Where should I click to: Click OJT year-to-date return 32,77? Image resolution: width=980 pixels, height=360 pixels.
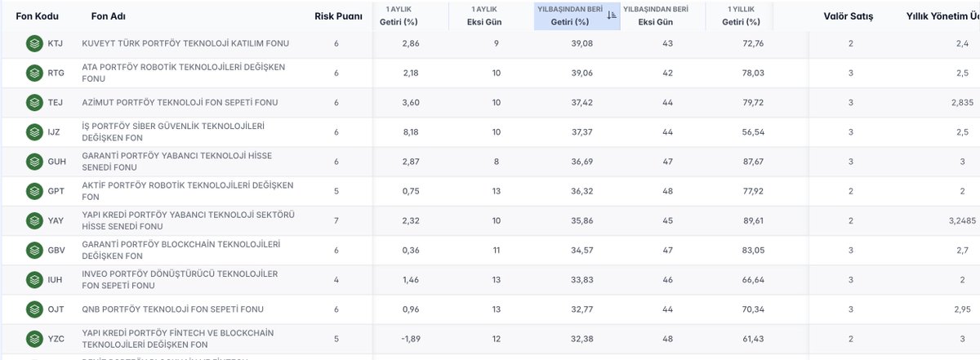(581, 309)
